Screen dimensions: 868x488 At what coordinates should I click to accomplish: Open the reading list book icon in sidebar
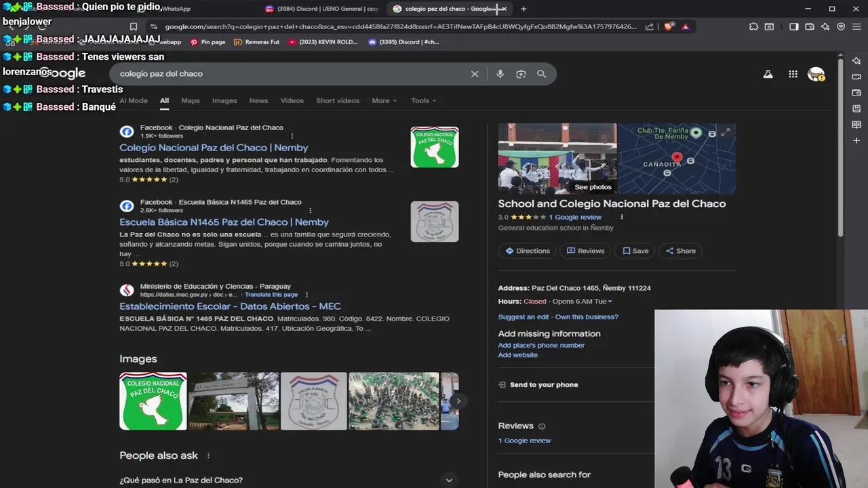[x=856, y=125]
